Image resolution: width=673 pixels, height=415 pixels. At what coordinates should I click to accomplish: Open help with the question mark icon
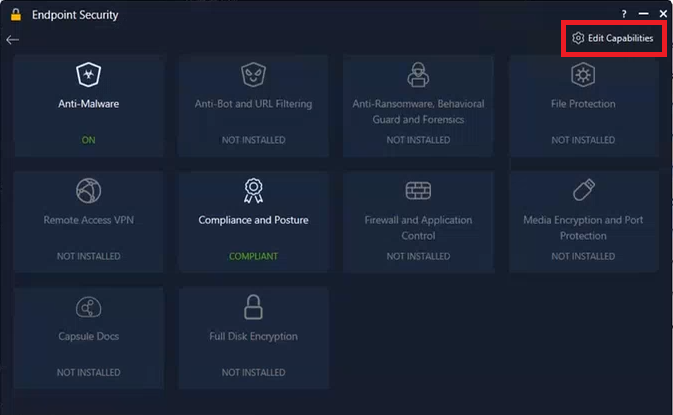[x=624, y=14]
